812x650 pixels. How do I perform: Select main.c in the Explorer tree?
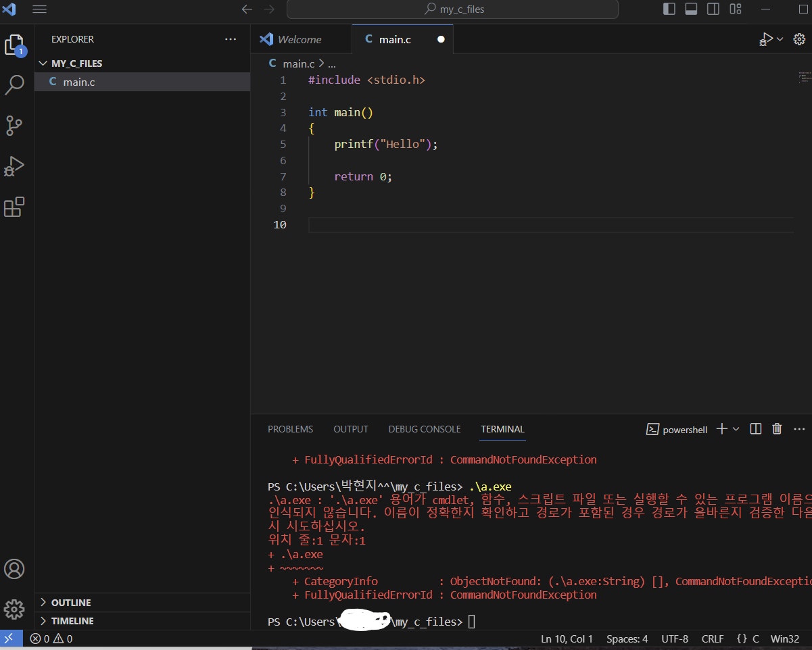79,82
